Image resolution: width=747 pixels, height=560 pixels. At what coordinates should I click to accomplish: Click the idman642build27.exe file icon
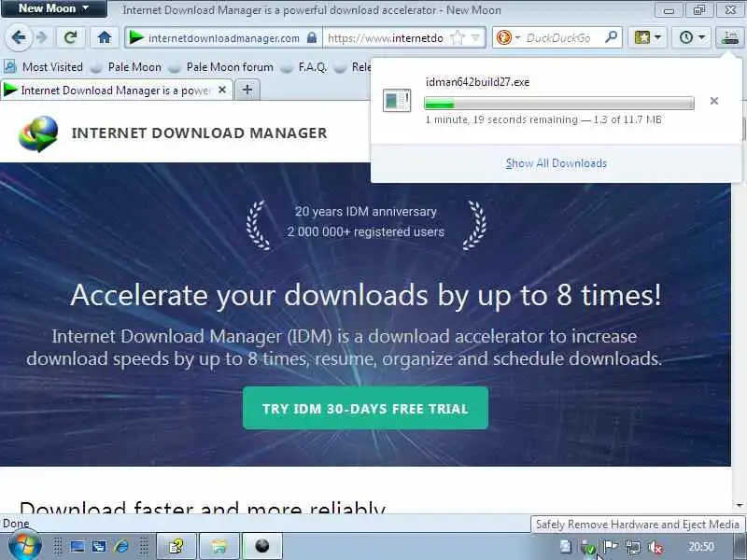coord(397,101)
